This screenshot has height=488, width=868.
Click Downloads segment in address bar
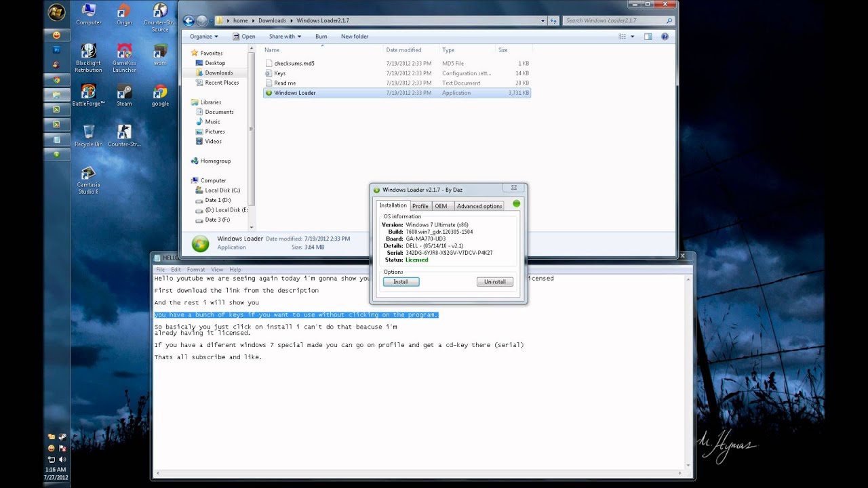coord(272,21)
